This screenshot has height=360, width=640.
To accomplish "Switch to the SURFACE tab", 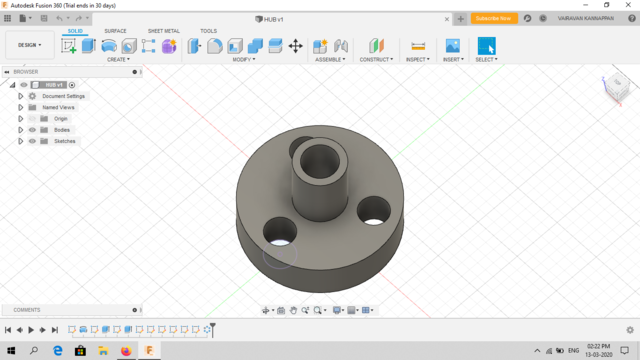I will pyautogui.click(x=115, y=31).
